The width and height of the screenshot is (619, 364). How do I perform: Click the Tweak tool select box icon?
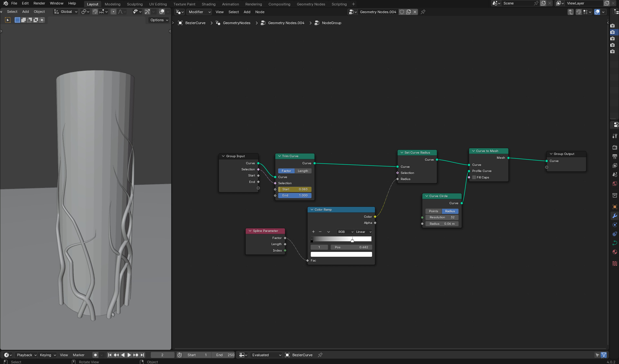[x=7, y=20]
